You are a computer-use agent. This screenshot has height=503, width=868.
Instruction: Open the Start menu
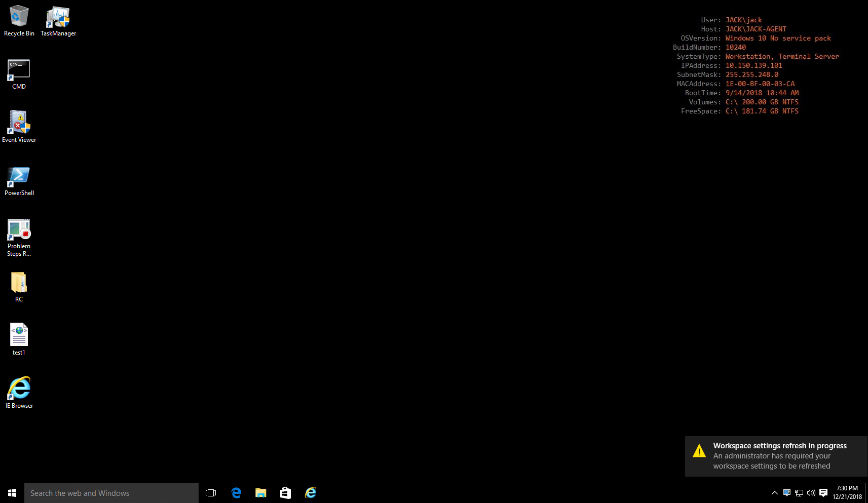tap(12, 492)
